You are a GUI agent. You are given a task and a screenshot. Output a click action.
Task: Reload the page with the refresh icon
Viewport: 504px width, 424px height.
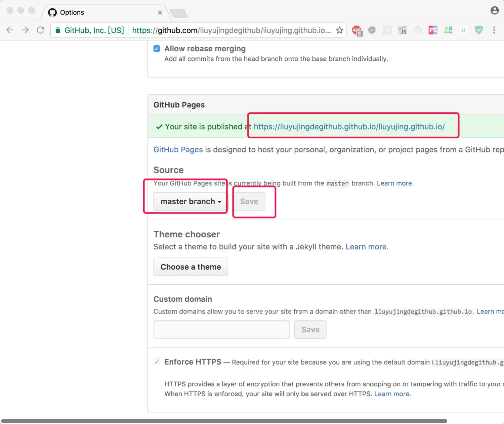tap(41, 30)
